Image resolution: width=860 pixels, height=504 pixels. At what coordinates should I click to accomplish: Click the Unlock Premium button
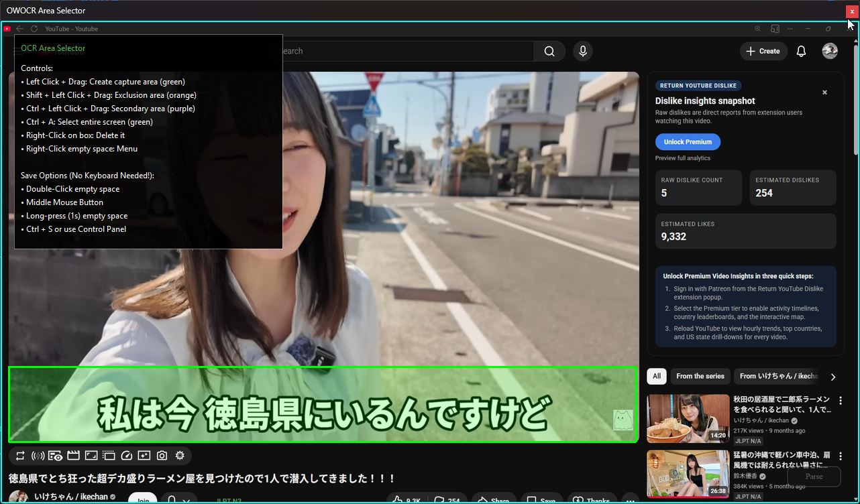pyautogui.click(x=688, y=142)
